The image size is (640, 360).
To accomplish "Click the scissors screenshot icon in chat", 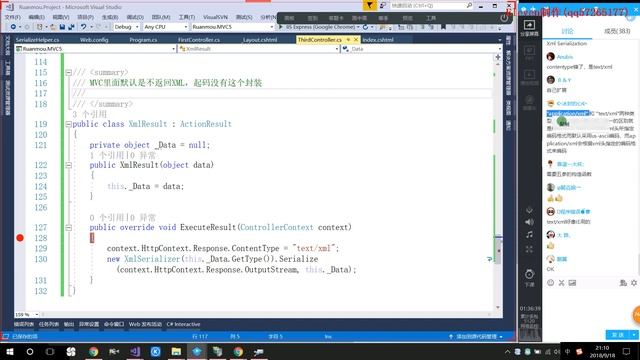I will click(562, 282).
